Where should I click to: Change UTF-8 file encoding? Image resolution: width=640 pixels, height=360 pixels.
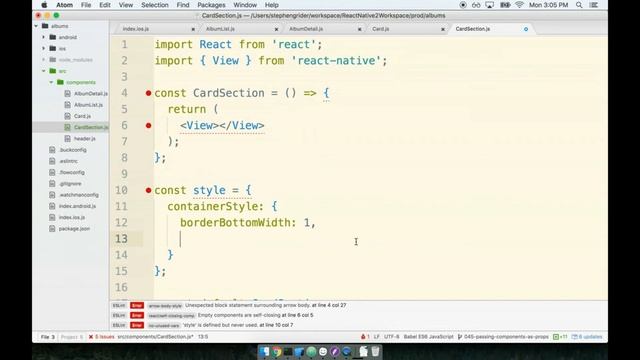[x=391, y=337]
